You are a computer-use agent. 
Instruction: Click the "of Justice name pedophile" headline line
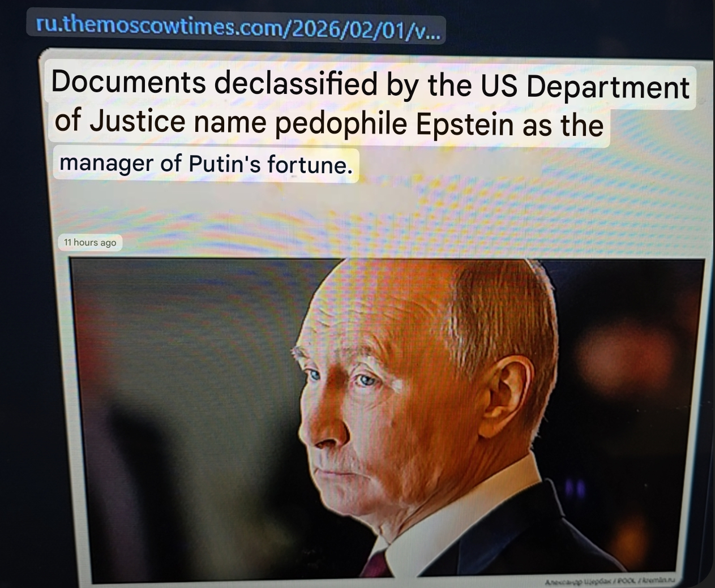[328, 123]
